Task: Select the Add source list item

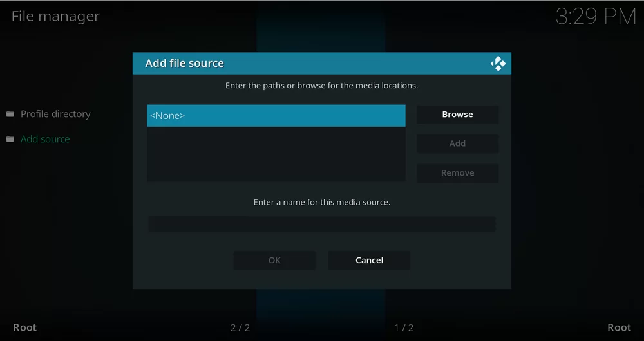Action: (x=45, y=139)
